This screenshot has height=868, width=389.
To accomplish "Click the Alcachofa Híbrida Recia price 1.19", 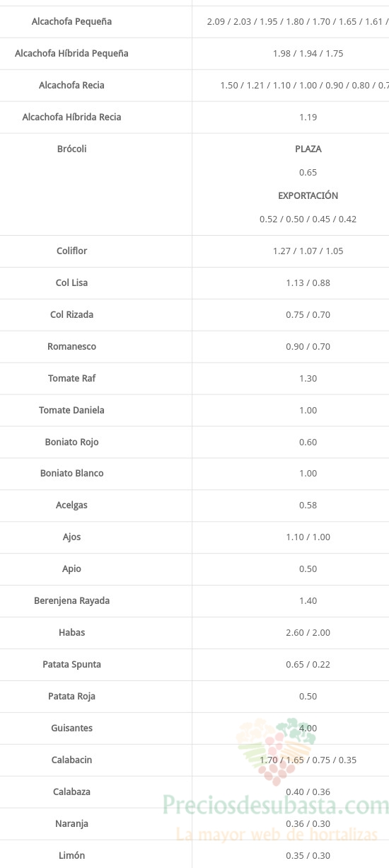I will 308,118.
